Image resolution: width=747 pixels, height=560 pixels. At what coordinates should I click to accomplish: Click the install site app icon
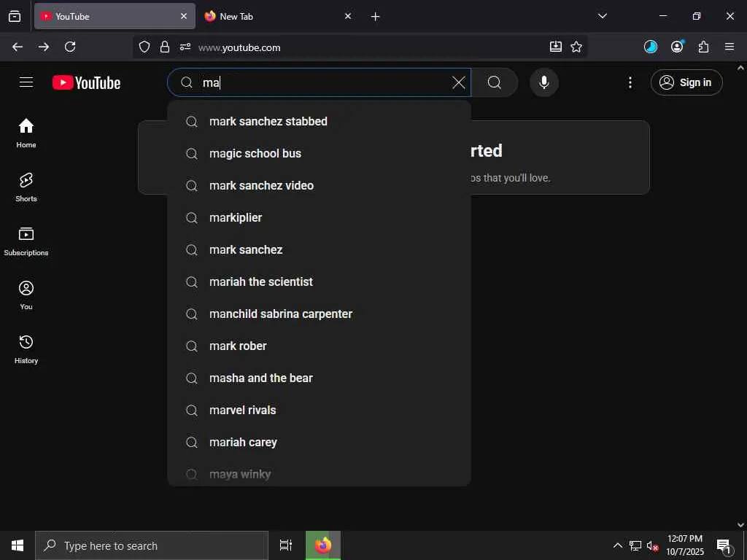[x=555, y=47]
